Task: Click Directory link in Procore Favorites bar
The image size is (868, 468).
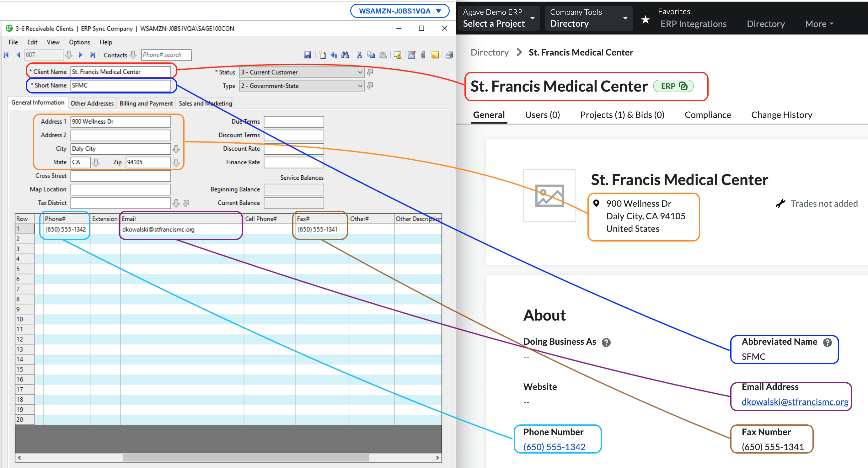Action: tap(766, 24)
